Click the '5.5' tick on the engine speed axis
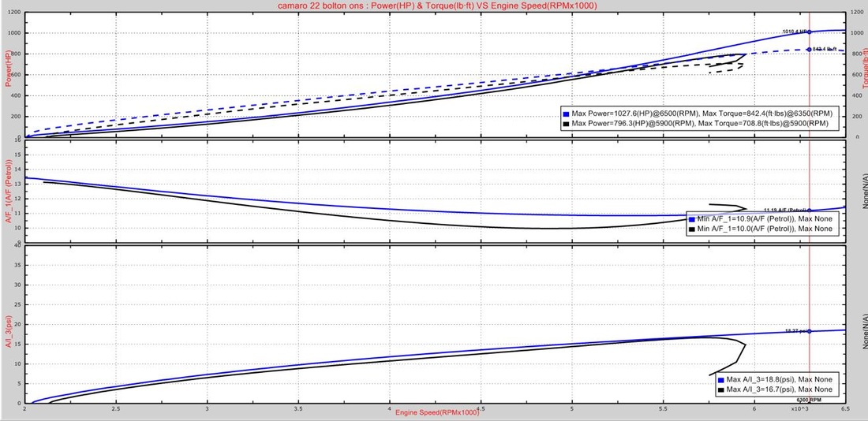The image size is (868, 421). (x=663, y=409)
